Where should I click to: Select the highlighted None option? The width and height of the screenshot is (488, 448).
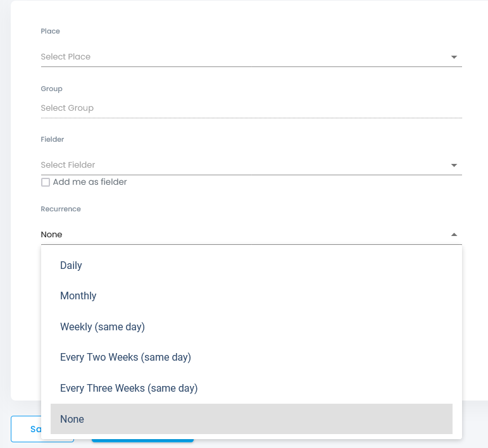[x=251, y=419]
